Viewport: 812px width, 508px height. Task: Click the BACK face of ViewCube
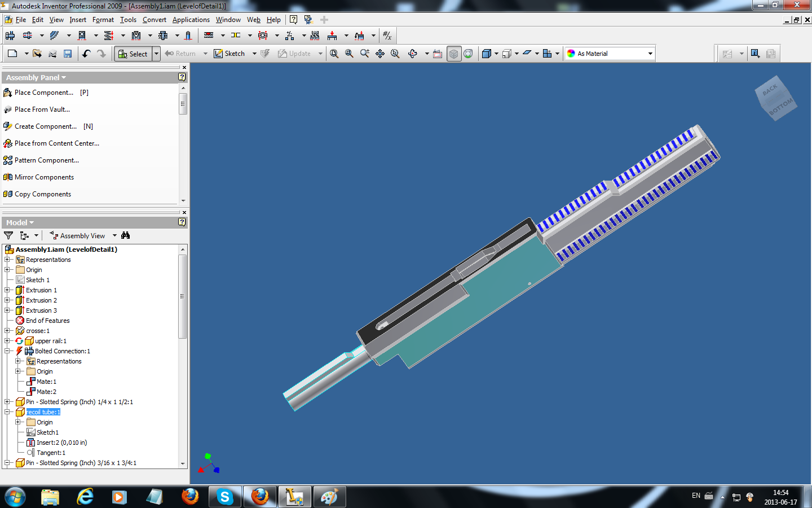(x=770, y=90)
